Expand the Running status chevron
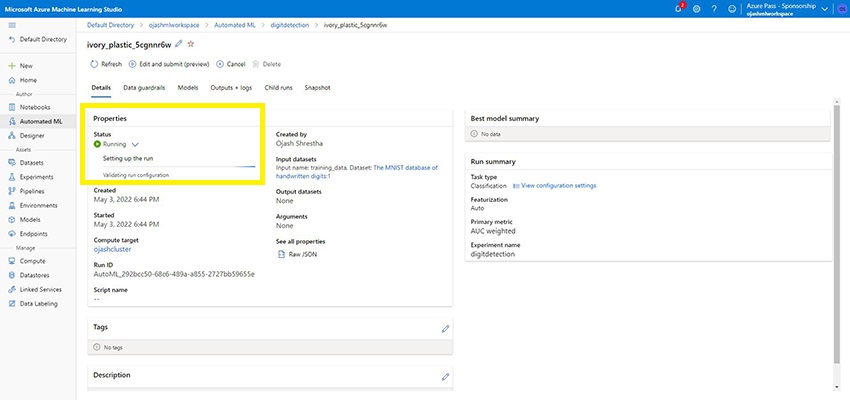 135,144
